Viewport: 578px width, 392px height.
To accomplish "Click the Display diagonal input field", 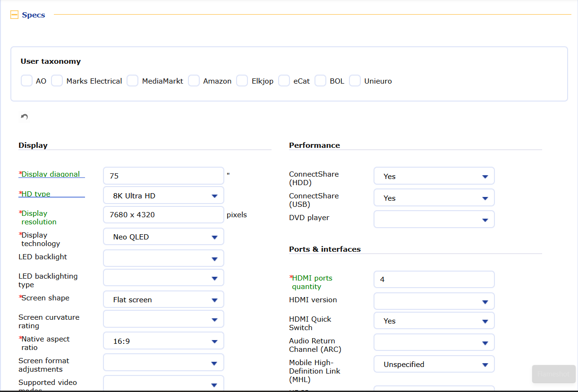I will point(163,176).
